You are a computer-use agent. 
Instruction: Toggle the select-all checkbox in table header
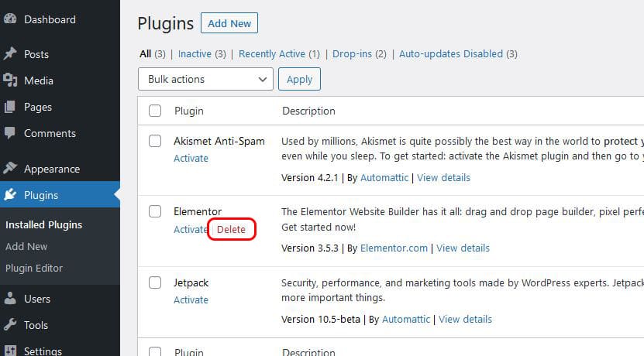tap(155, 111)
